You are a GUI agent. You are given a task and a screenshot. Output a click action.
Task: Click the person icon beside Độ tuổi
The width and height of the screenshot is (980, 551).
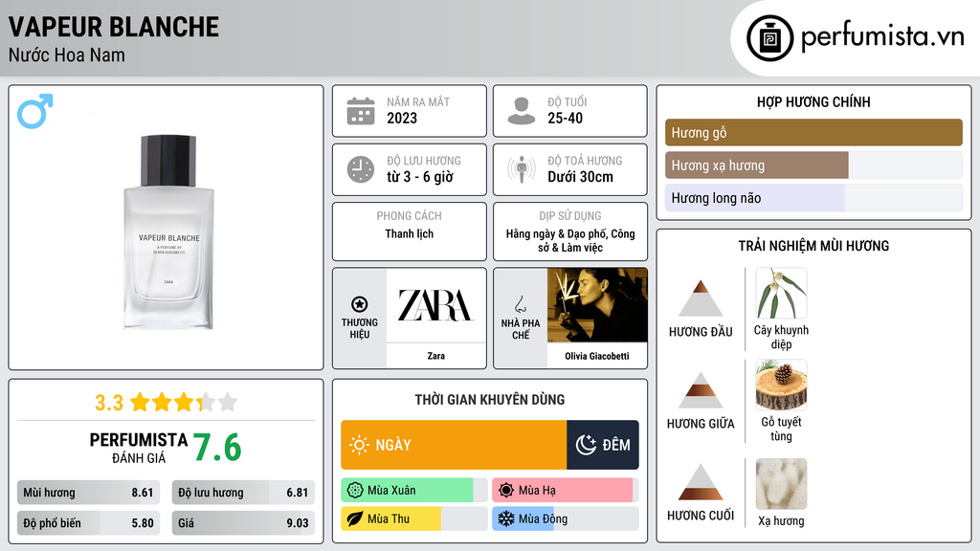pyautogui.click(x=522, y=111)
